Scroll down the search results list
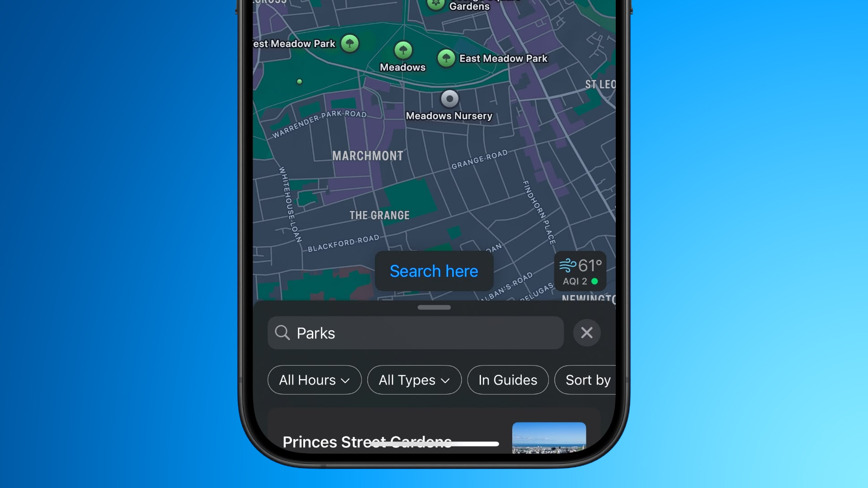This screenshot has width=868, height=488. point(434,307)
